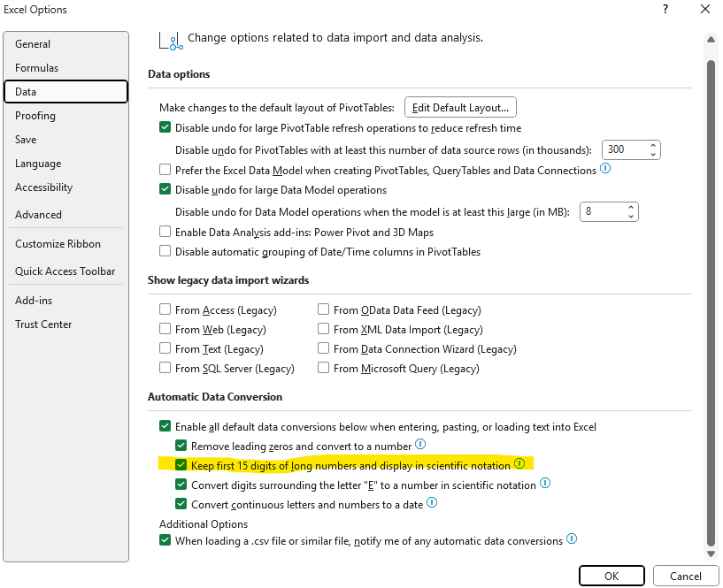Click Edit Default Layout button

pos(460,107)
